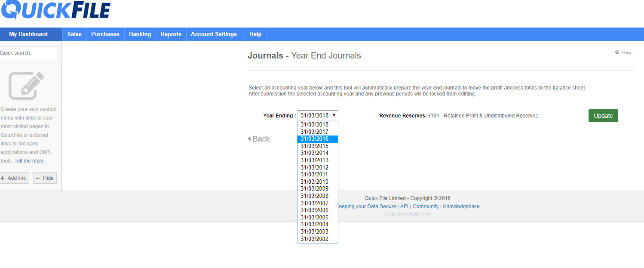
Task: Click the Add link button
Action: tap(14, 178)
